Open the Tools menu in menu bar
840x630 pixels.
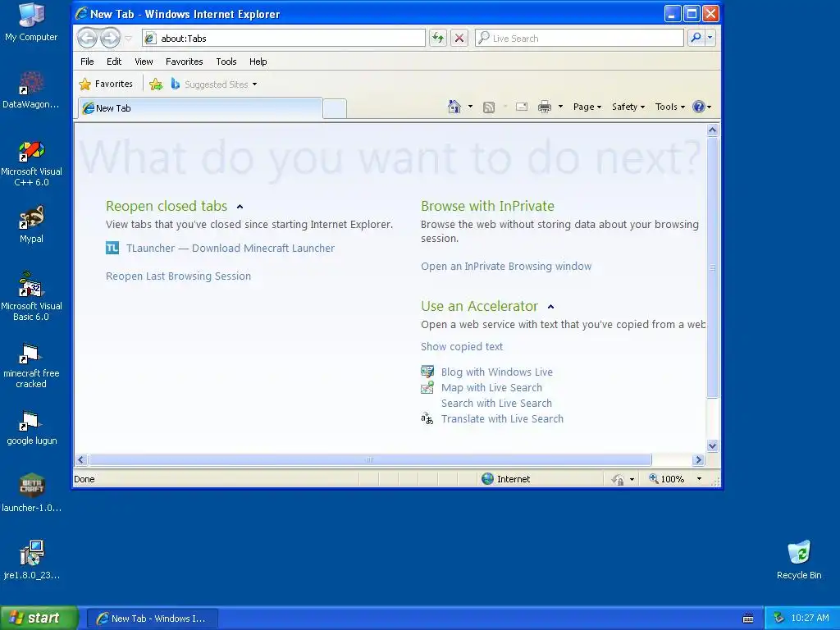tap(226, 62)
